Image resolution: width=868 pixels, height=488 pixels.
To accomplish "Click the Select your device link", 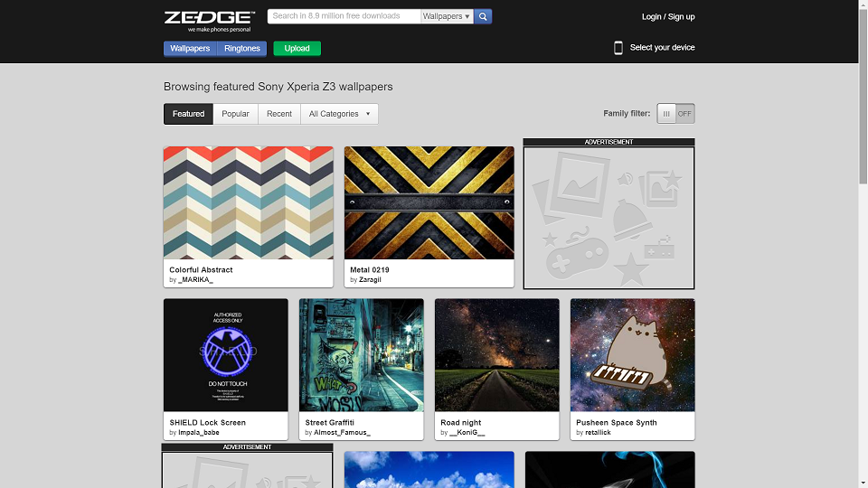I will click(x=662, y=48).
